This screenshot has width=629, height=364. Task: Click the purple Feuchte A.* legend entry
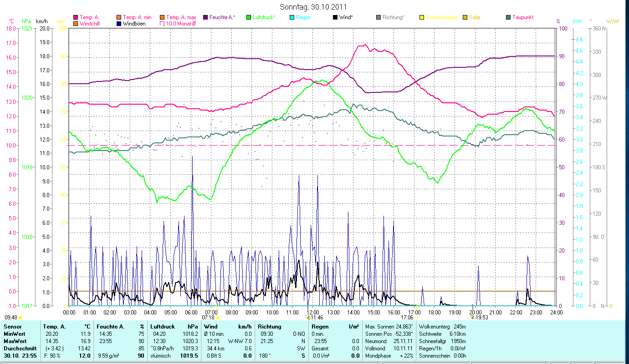[219, 17]
